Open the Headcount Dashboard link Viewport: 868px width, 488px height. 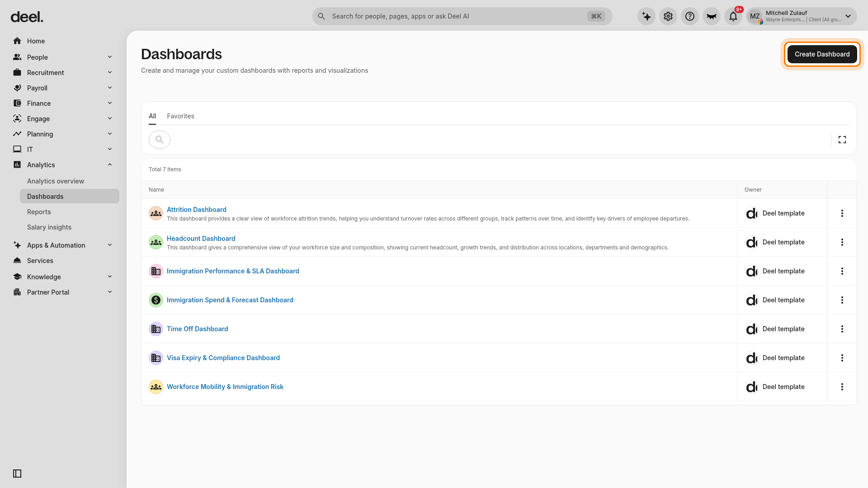pyautogui.click(x=201, y=239)
